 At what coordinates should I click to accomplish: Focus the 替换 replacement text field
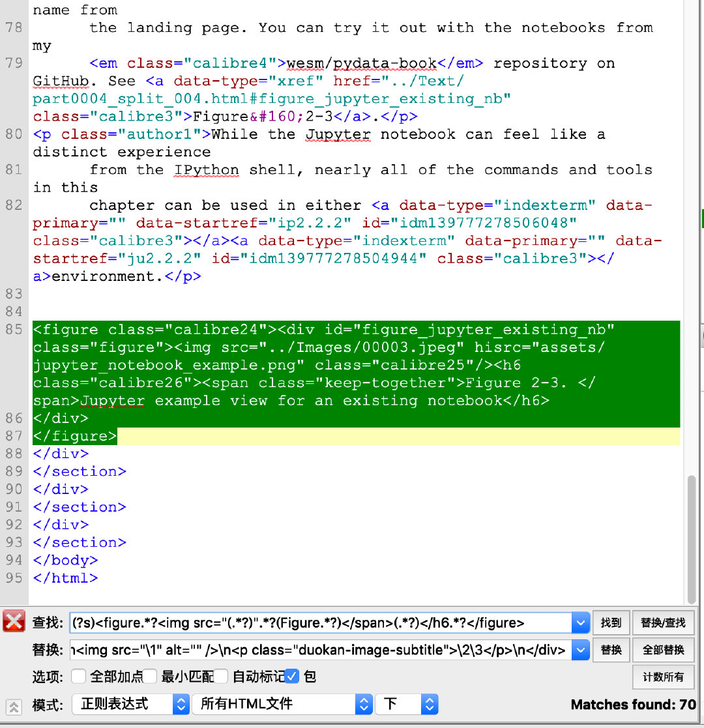(321, 650)
